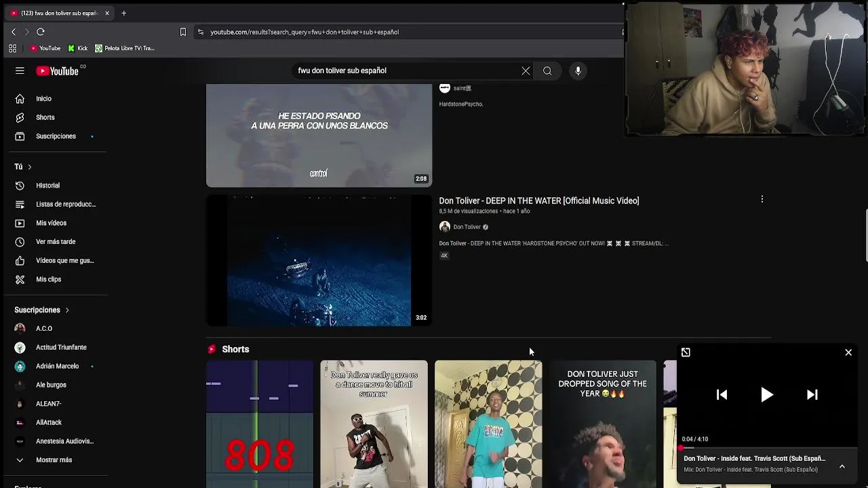Viewport: 868px width, 488px height.
Task: Open more options for DEEP IN THE WATER video
Action: (762, 199)
